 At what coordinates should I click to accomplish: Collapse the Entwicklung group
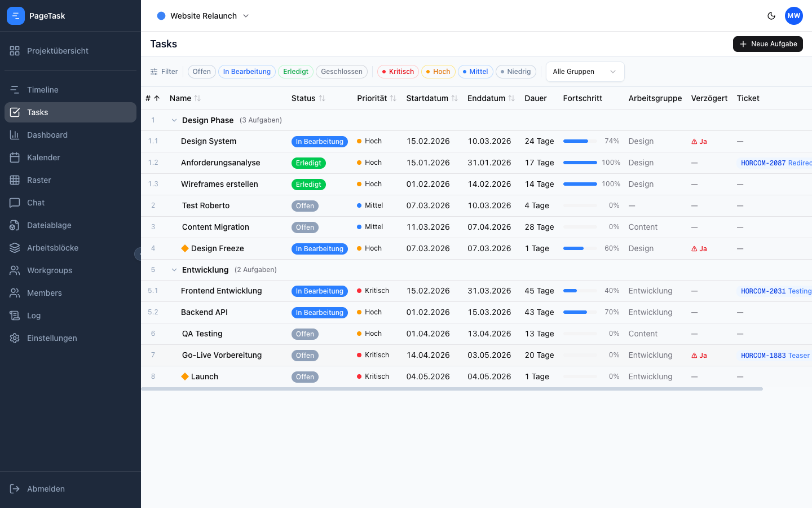click(174, 270)
